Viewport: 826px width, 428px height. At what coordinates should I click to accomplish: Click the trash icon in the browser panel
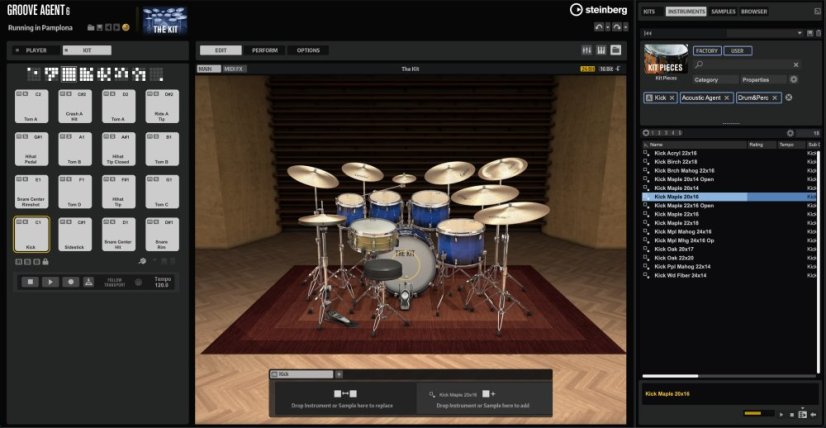(817, 33)
